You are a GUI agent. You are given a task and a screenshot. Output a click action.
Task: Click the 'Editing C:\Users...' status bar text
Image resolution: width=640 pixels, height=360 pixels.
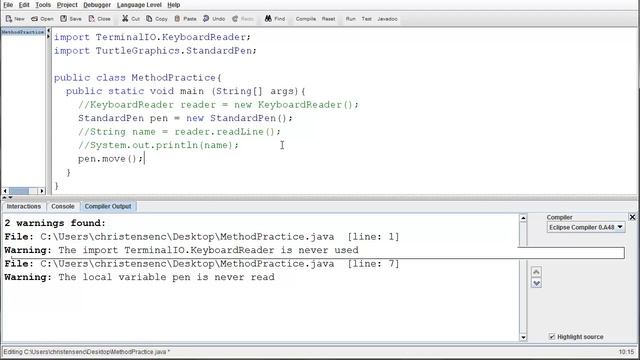pos(87,352)
